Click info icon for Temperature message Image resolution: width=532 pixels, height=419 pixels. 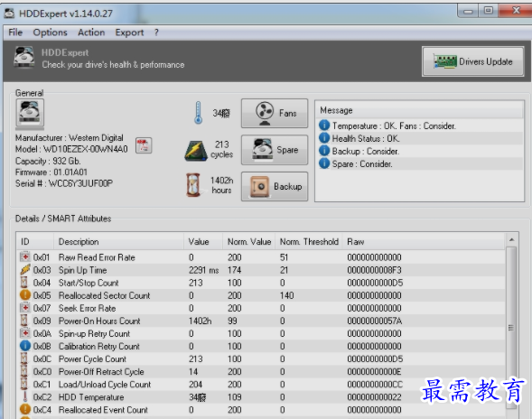coord(324,126)
